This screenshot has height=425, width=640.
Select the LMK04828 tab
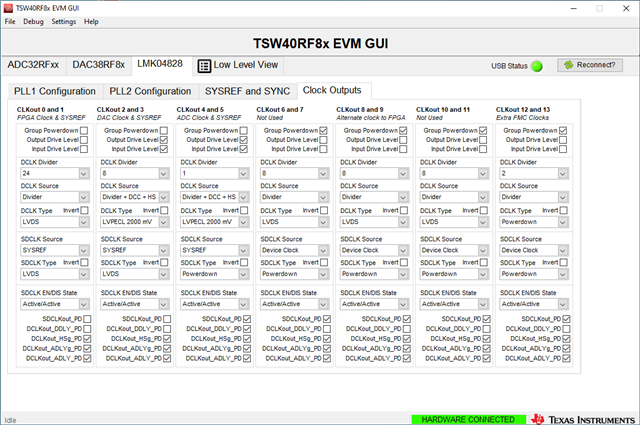tap(160, 64)
